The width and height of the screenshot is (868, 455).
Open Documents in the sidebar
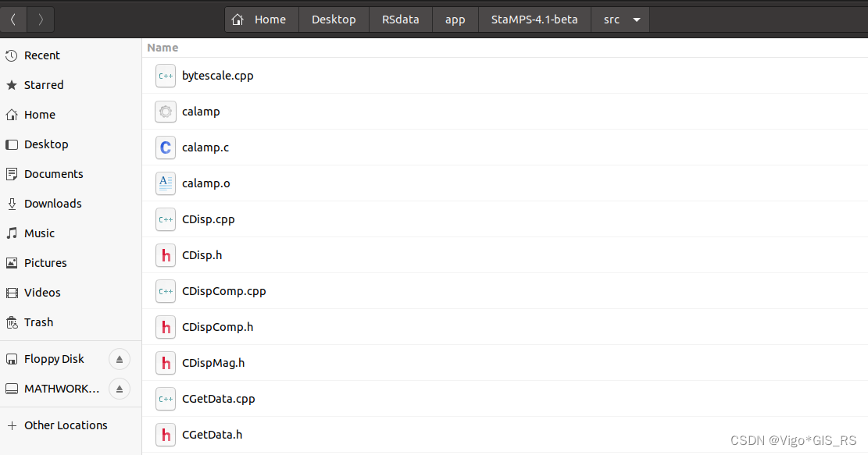click(x=71, y=174)
